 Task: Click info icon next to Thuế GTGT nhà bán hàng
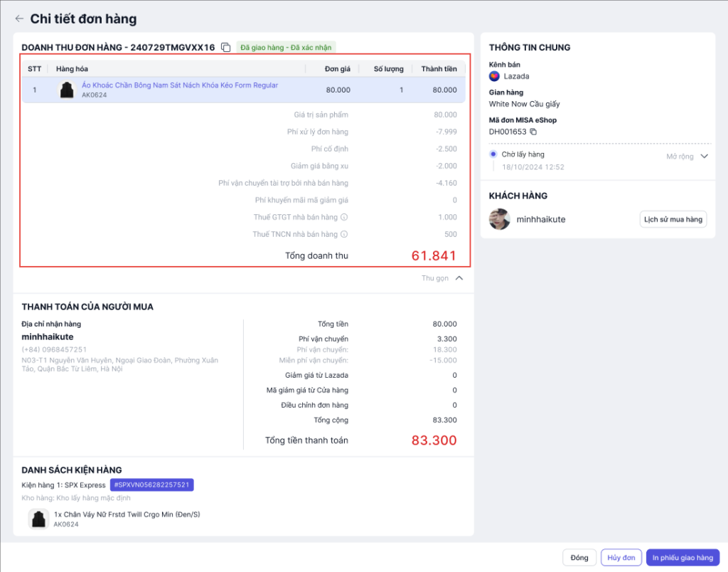(344, 217)
